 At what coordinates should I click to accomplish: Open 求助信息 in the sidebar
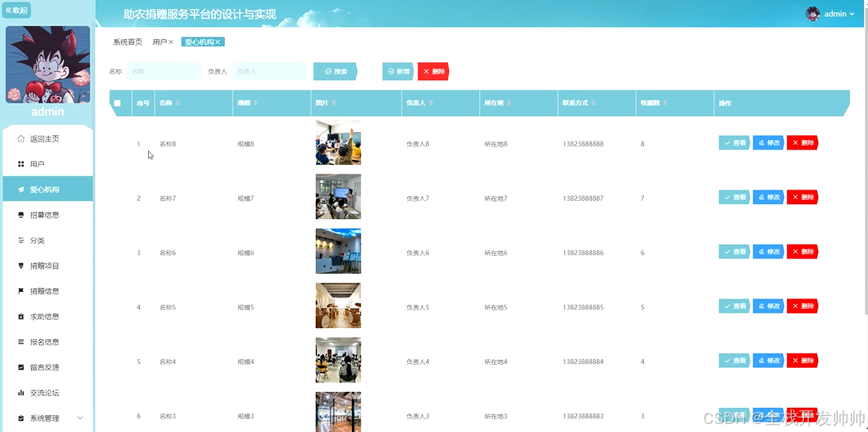(x=47, y=316)
